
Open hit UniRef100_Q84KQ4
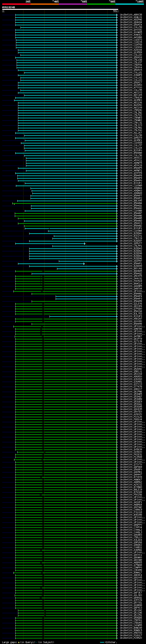click(131, 22)
